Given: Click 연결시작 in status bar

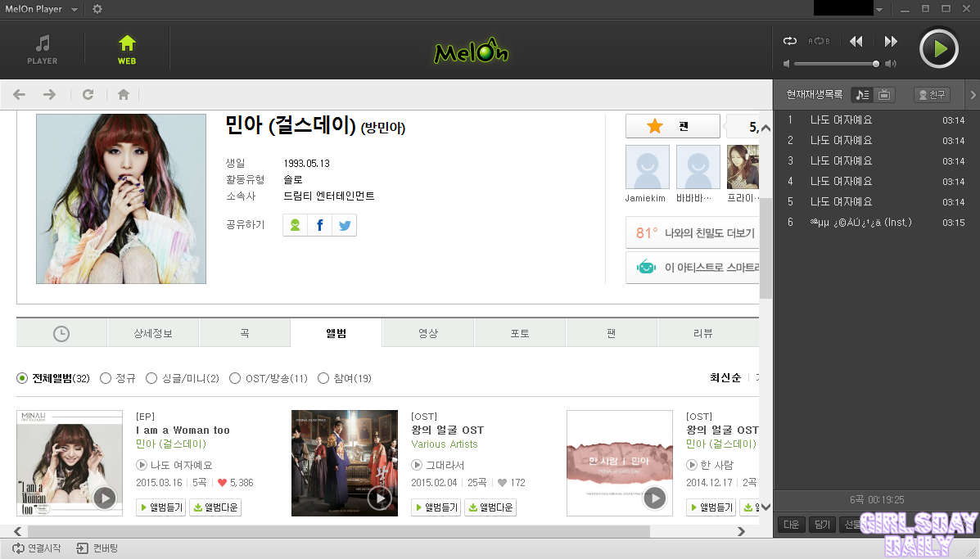Looking at the screenshot, I should [x=37, y=548].
